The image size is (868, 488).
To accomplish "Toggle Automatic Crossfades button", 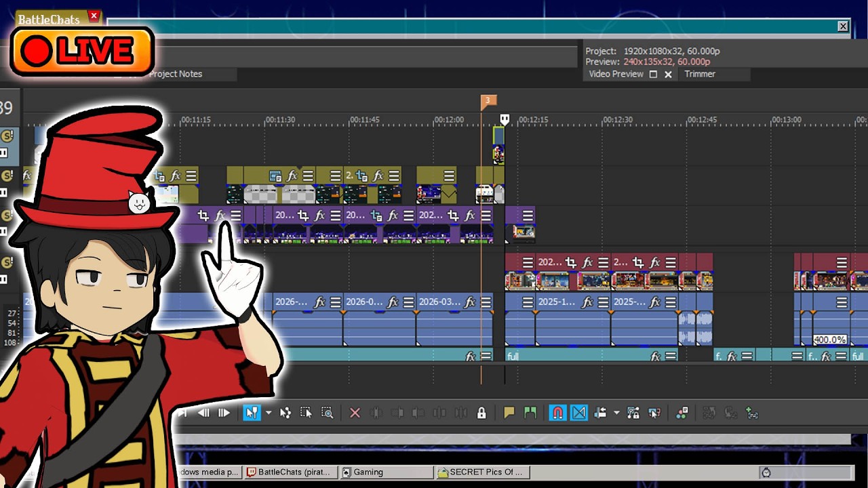I will [x=579, y=413].
